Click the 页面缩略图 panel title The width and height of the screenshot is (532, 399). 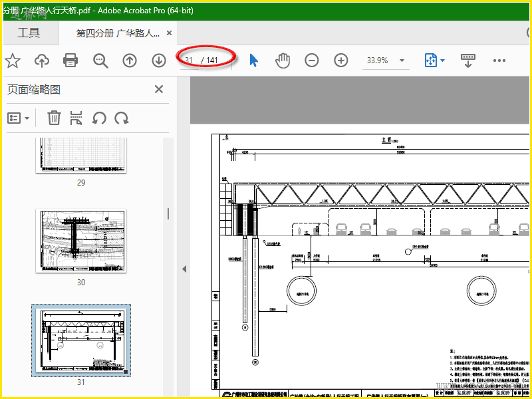click(x=34, y=90)
